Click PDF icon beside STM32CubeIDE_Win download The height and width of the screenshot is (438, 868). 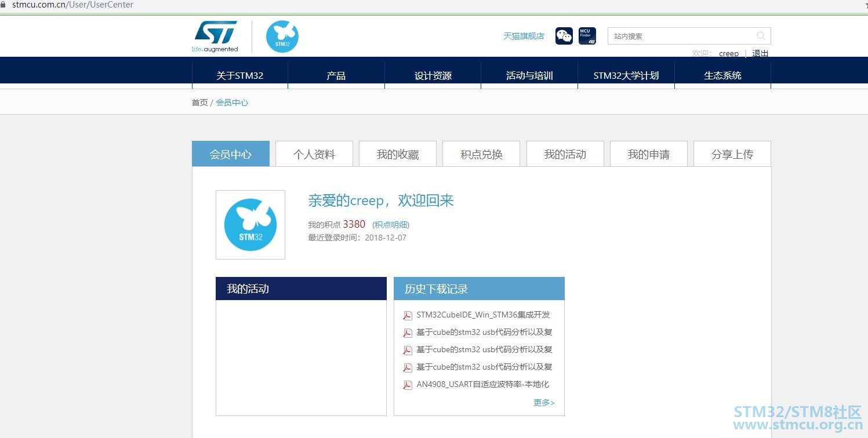tap(408, 316)
